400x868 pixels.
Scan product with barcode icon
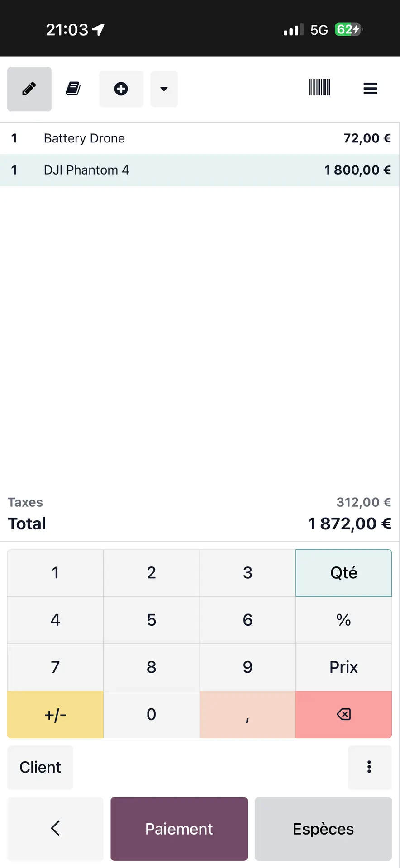[x=319, y=87]
